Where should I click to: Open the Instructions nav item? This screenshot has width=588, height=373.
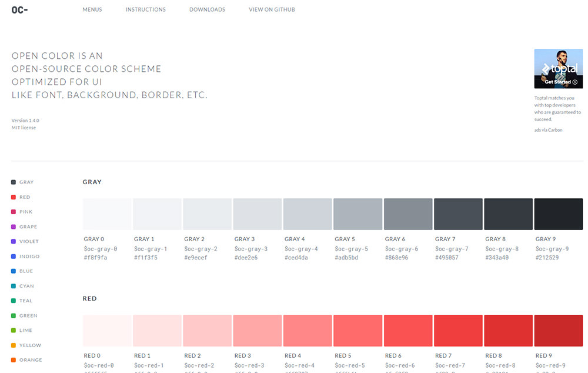tap(145, 10)
